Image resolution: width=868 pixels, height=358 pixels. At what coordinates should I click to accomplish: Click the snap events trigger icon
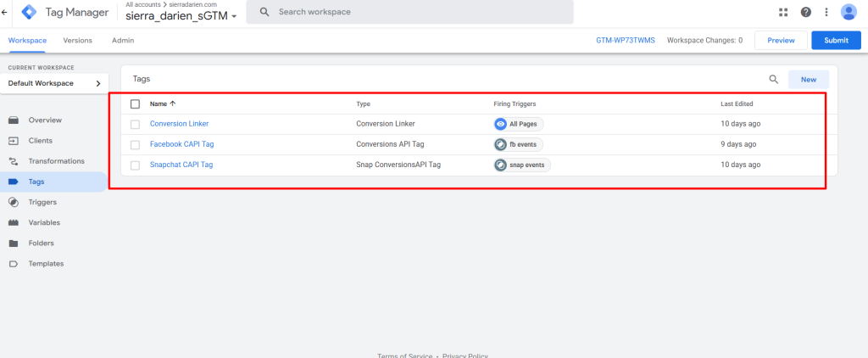pos(500,165)
